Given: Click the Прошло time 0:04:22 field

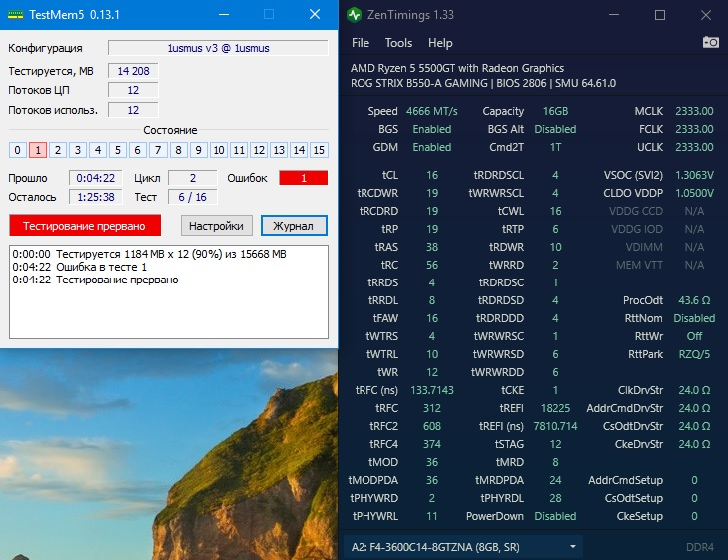Looking at the screenshot, I should pyautogui.click(x=96, y=178).
